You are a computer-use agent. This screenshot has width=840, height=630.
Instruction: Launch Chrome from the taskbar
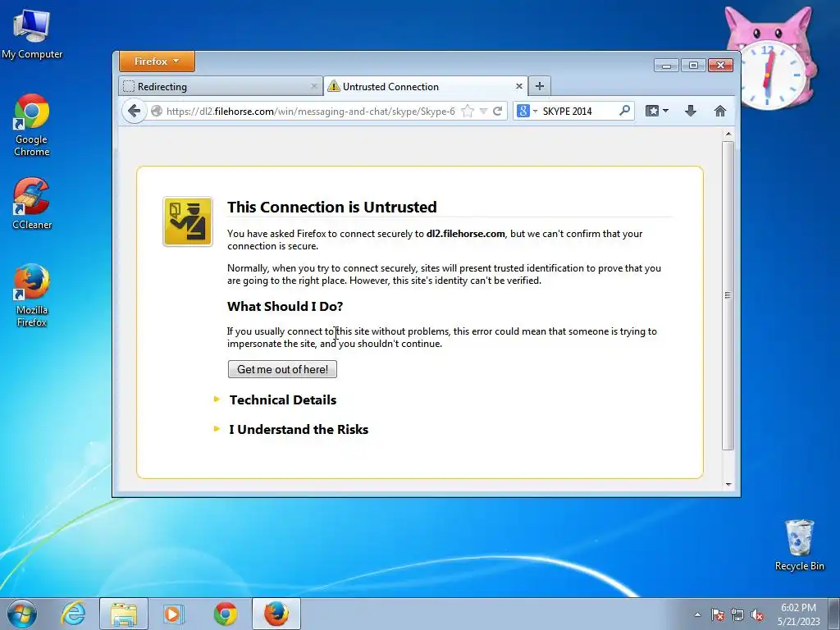[226, 614]
